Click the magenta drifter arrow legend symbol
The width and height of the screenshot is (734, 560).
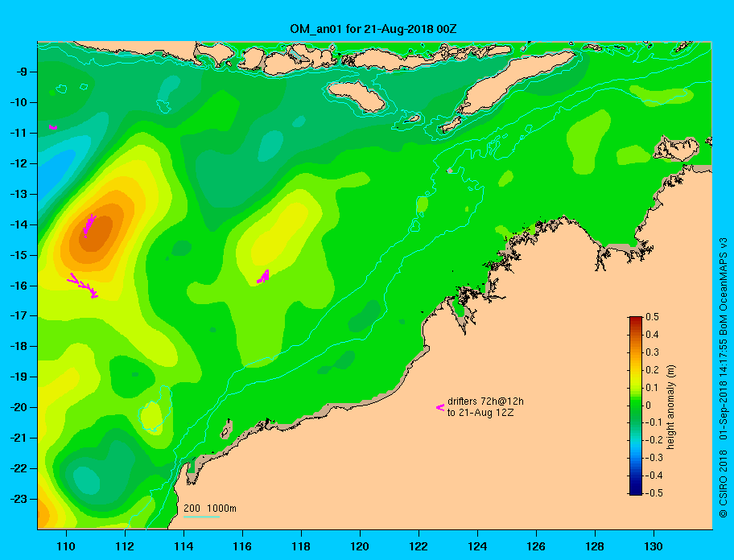[440, 407]
